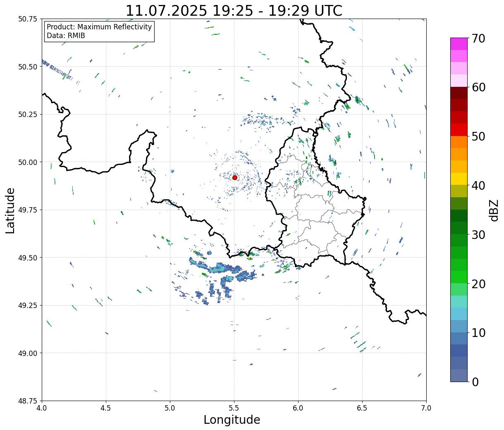The height and width of the screenshot is (430, 504).
Task: Click the longitude tick label 4.0
Action: click(x=42, y=408)
